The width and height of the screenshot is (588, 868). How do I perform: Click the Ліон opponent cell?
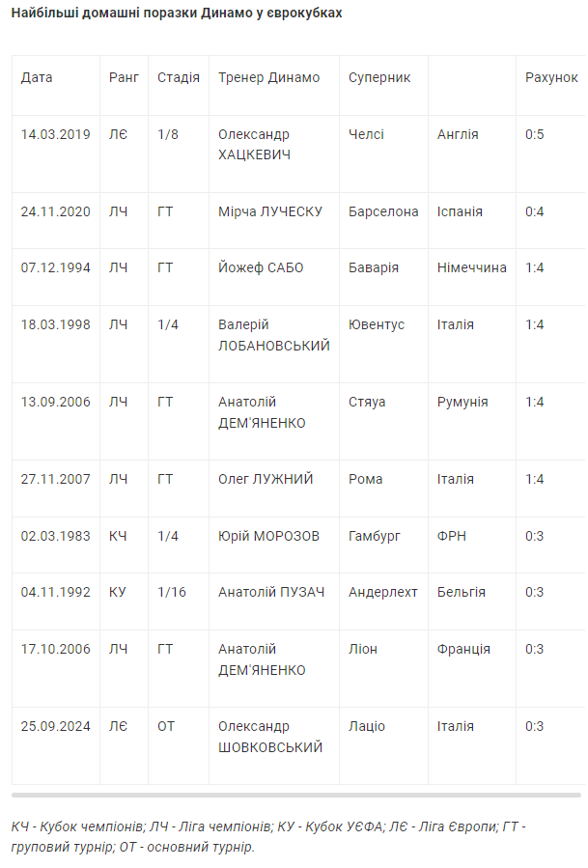click(x=363, y=649)
